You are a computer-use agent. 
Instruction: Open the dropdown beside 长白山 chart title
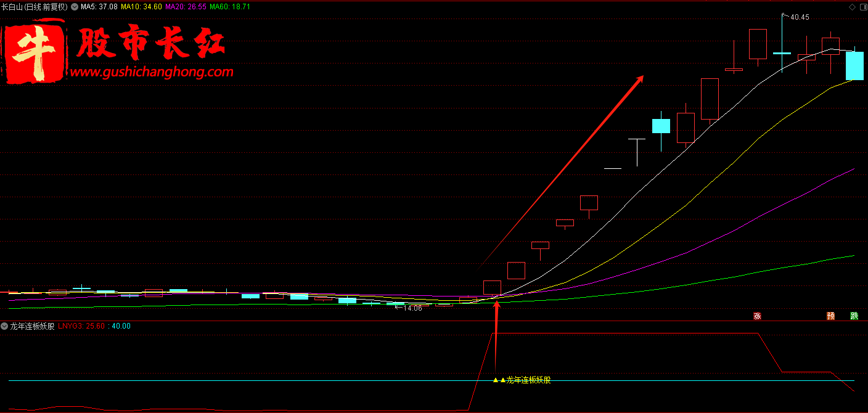(x=75, y=7)
